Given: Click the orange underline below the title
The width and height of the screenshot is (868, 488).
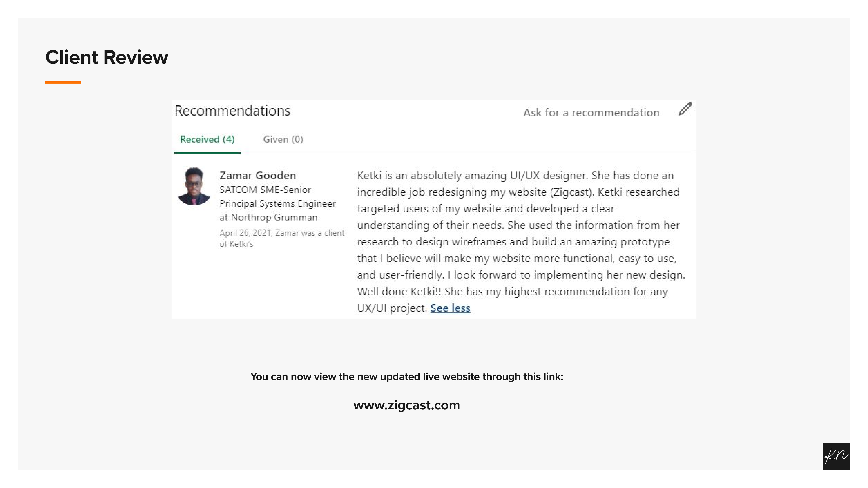Looking at the screenshot, I should [x=63, y=82].
